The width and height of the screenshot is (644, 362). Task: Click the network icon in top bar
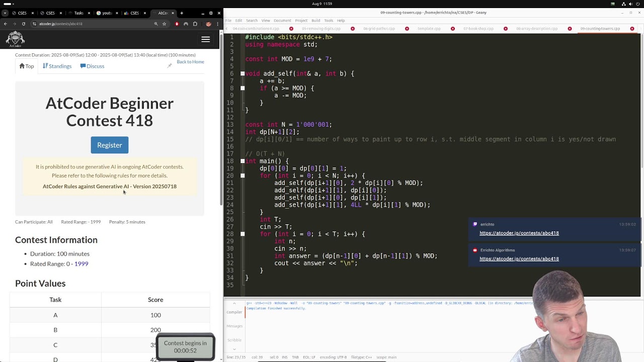tap(624, 4)
